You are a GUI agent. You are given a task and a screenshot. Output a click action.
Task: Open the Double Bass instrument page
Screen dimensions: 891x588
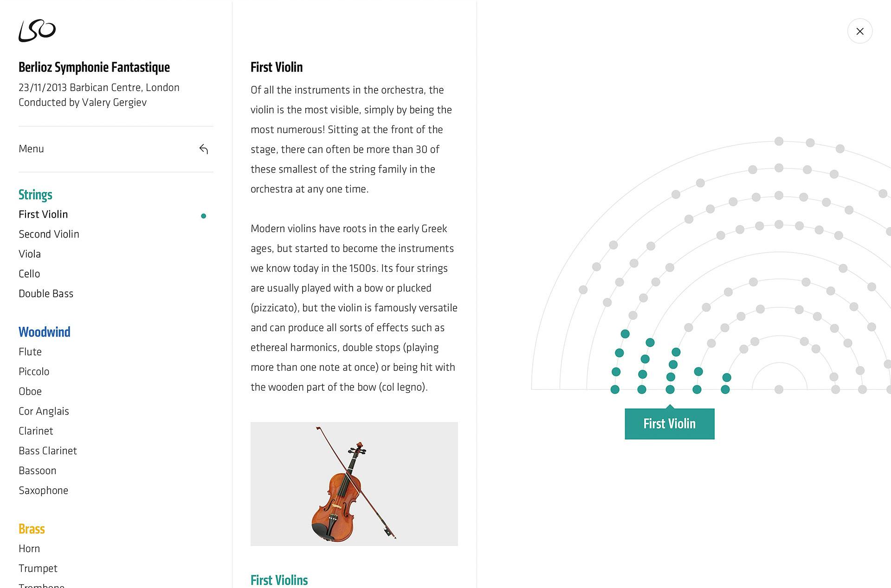(46, 294)
